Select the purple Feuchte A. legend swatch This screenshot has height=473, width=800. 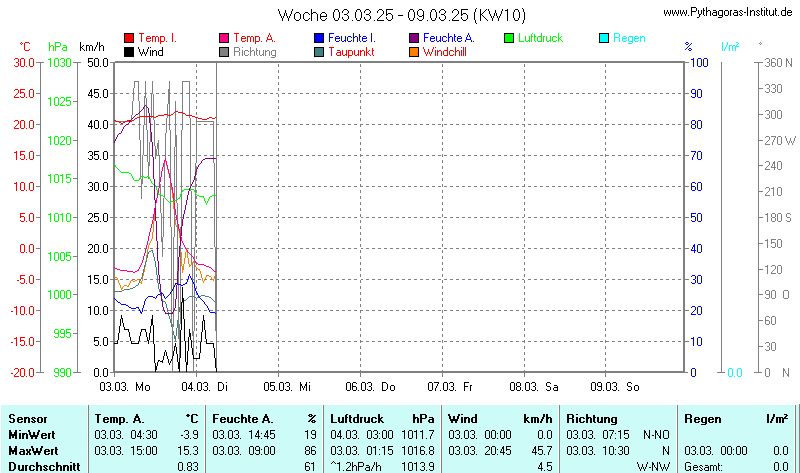click(415, 38)
